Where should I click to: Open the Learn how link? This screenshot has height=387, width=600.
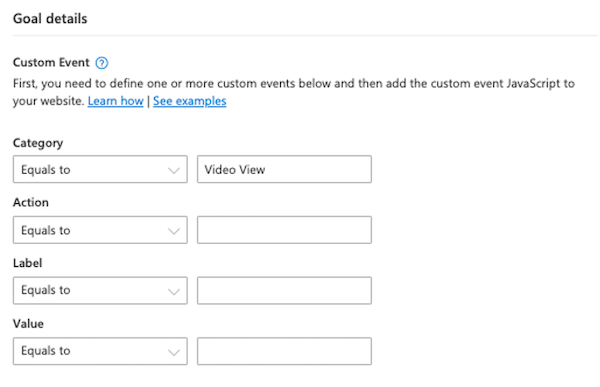116,101
